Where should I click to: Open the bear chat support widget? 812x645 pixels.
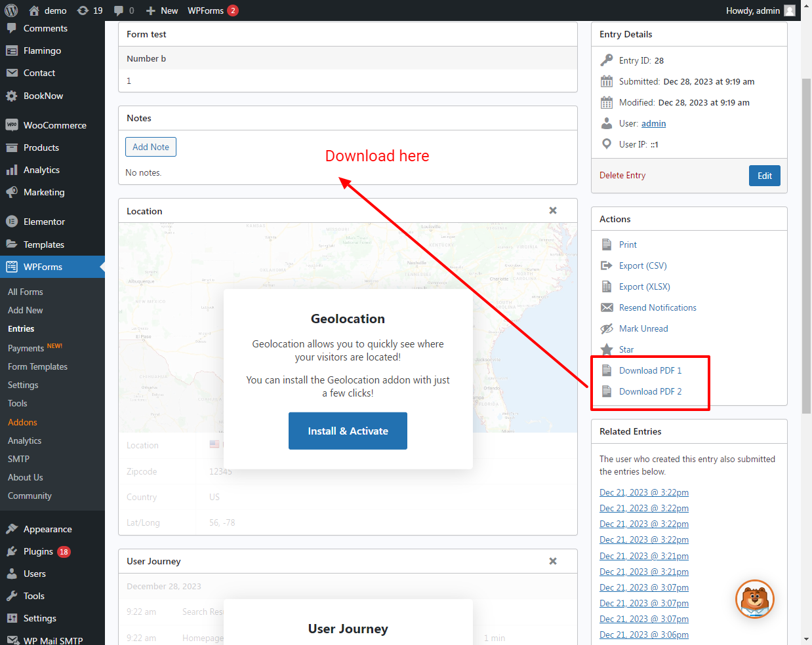(x=754, y=599)
